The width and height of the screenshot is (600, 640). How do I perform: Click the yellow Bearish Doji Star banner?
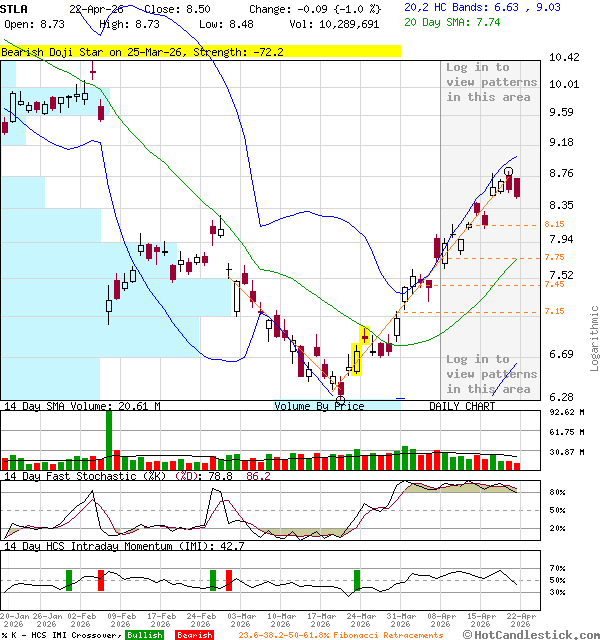click(200, 50)
